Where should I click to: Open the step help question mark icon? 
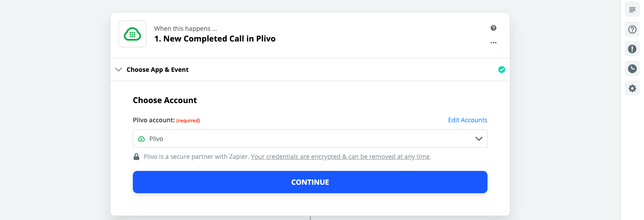(x=493, y=28)
